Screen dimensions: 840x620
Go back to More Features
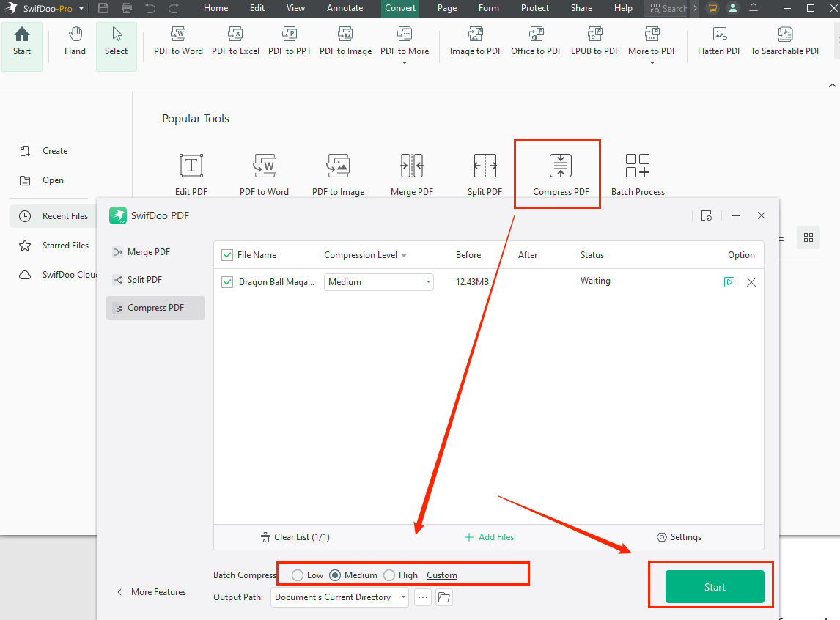(152, 592)
